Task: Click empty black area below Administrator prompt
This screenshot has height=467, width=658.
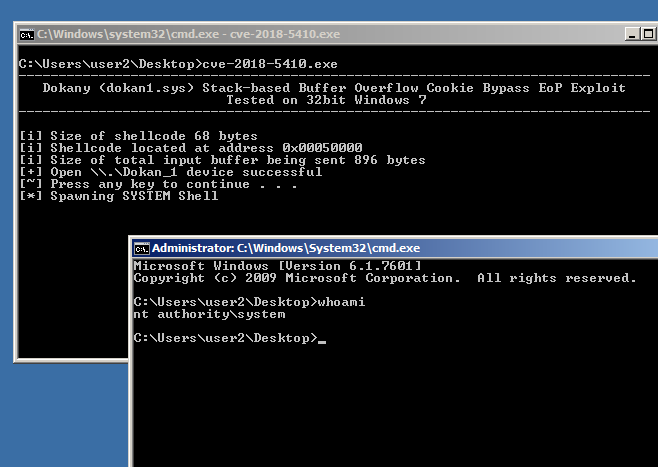Action: tap(390, 410)
